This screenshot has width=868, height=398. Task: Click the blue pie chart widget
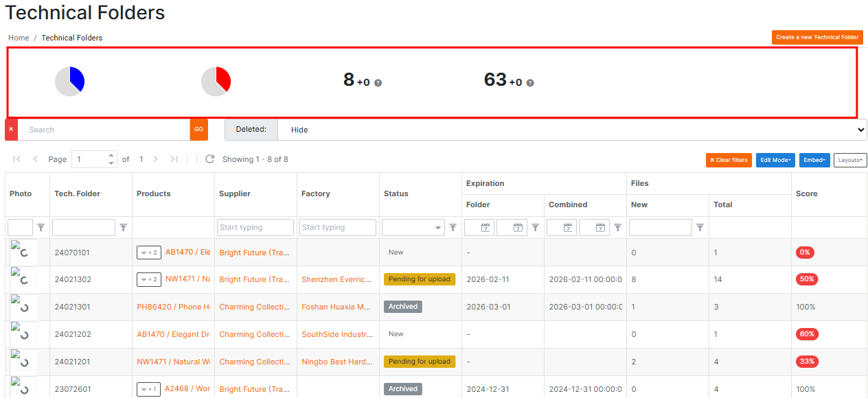pyautogui.click(x=69, y=82)
